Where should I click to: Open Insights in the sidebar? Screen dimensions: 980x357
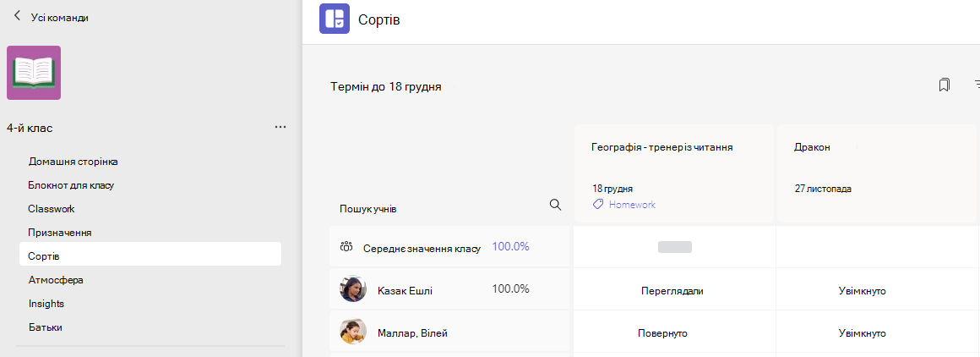click(x=46, y=304)
